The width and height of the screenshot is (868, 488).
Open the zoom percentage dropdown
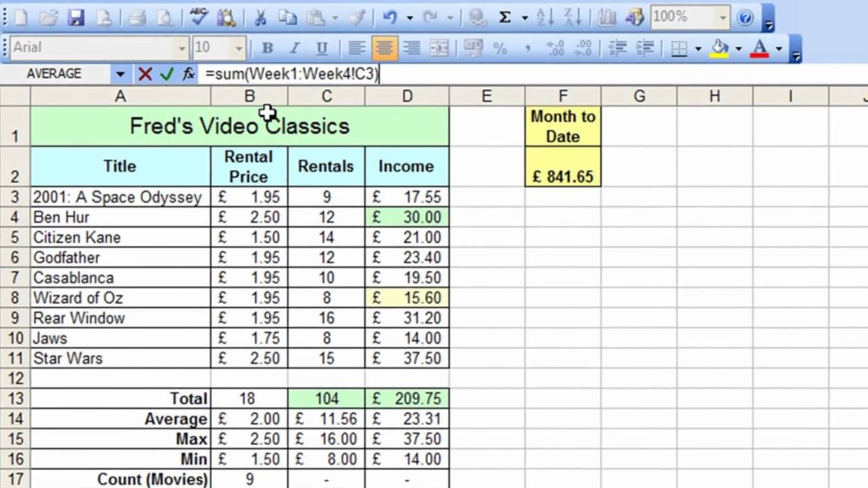722,17
